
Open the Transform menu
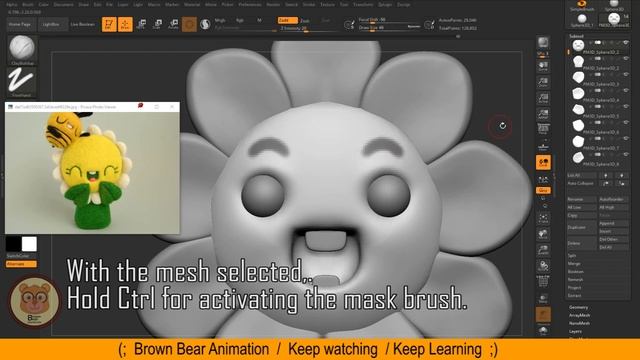coord(363,5)
